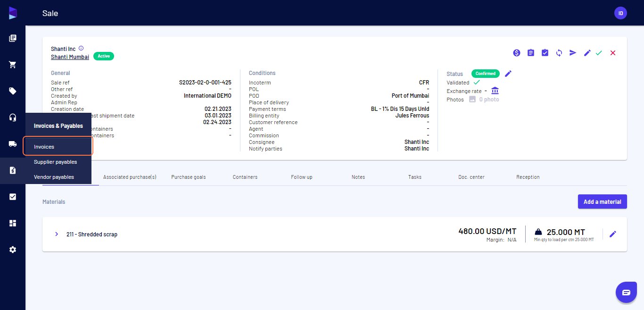644x310 pixels.
Task: Open the chat support bubble
Action: point(626,293)
